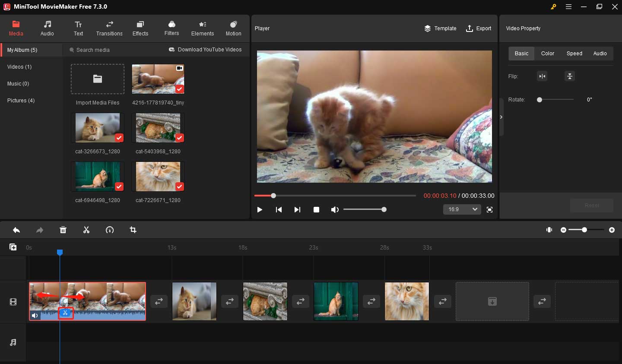Click the player volume slider

[364, 209]
